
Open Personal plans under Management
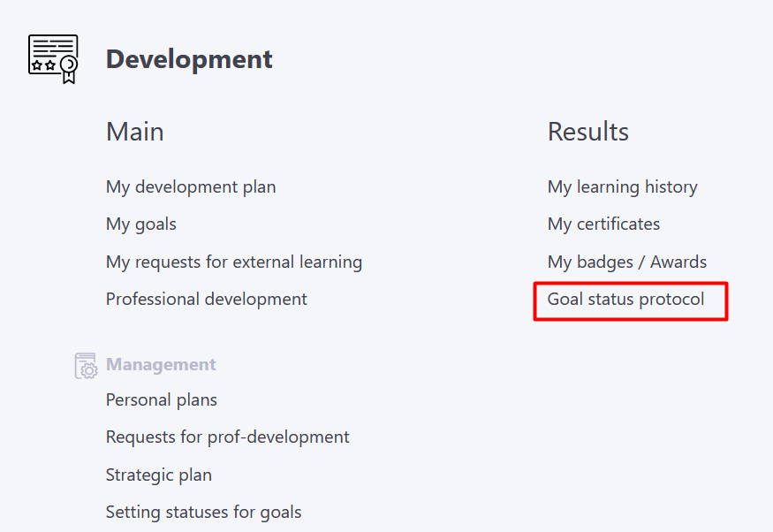[161, 399]
